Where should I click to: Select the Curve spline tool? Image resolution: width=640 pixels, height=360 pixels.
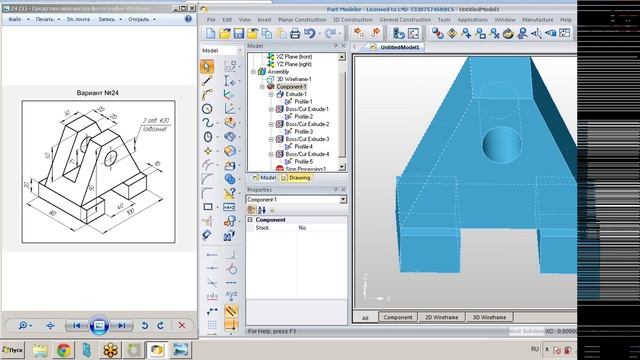click(x=207, y=123)
